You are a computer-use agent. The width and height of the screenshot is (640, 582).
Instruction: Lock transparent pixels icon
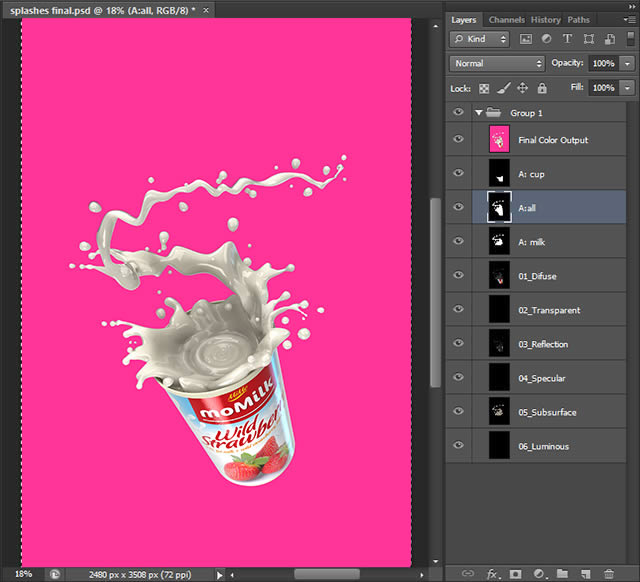pyautogui.click(x=484, y=88)
